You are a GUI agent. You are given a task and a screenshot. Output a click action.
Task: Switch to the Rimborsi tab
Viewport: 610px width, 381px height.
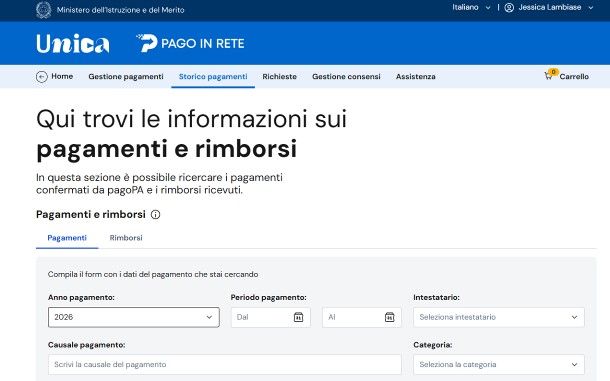pyautogui.click(x=126, y=238)
